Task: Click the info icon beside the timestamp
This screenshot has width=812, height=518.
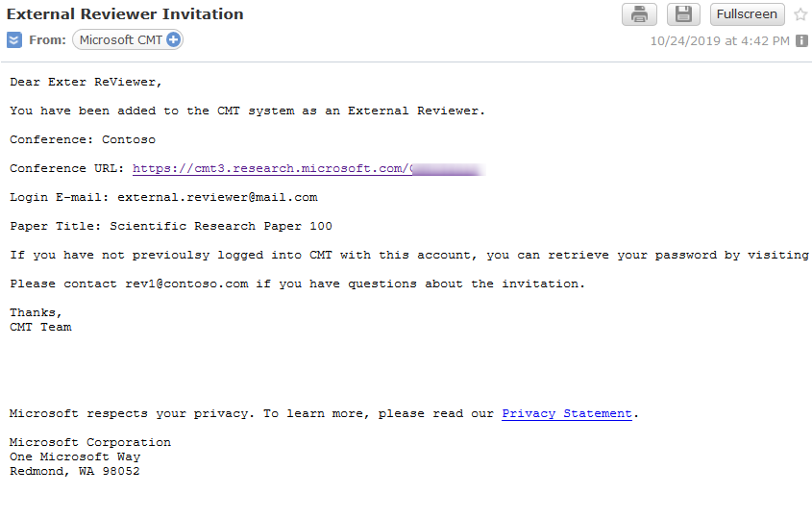Action: (801, 41)
